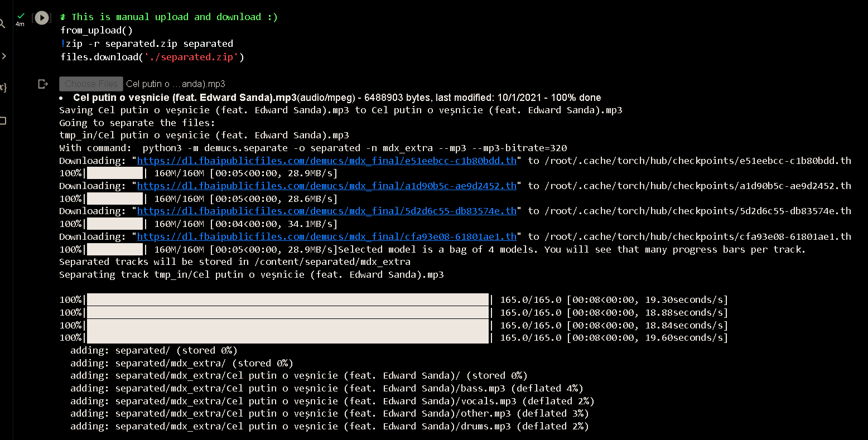Click the demucs.separate command output line

click(312, 148)
